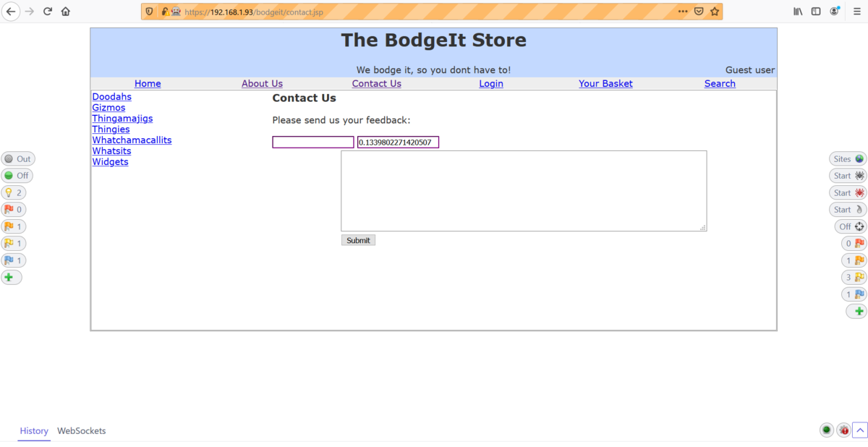Browse the Thingamajigs category link
Image resolution: width=868 pixels, height=447 pixels.
pos(122,119)
